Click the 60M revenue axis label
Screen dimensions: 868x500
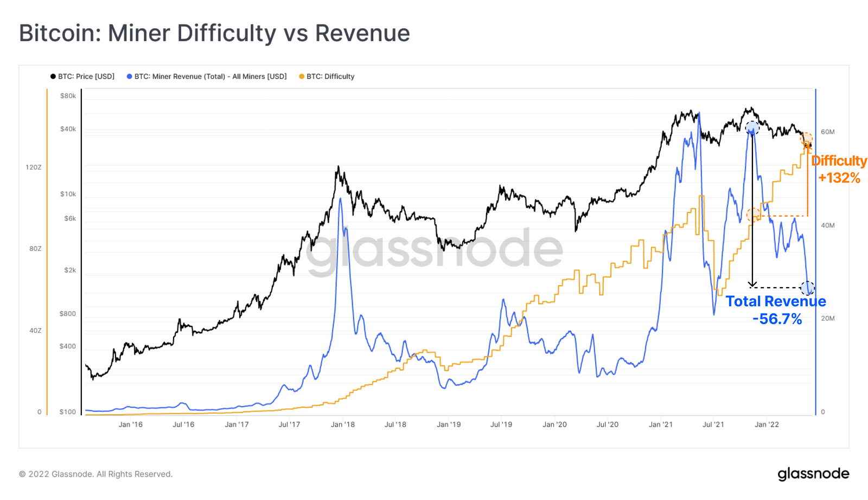(x=828, y=132)
